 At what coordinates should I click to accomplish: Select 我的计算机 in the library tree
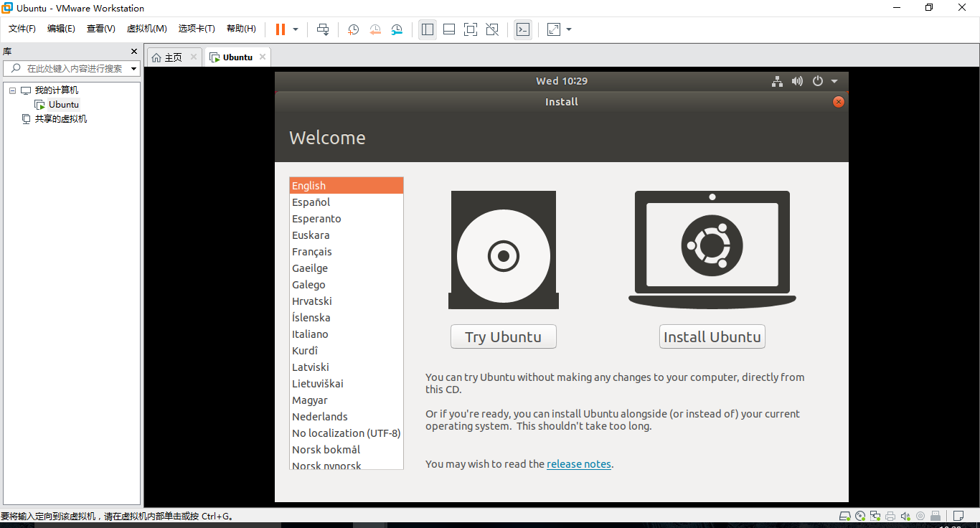click(57, 90)
